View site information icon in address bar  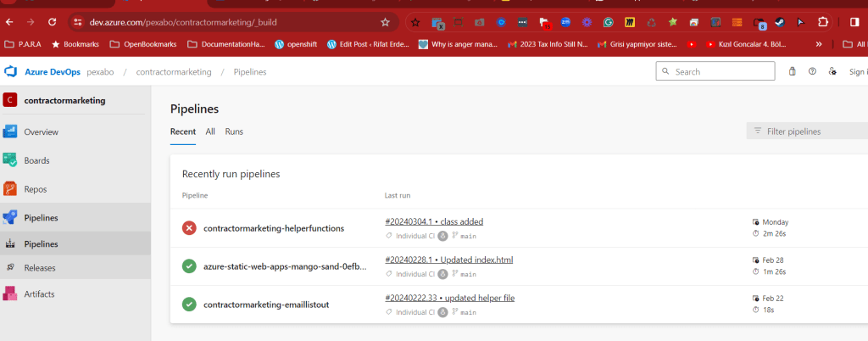[x=78, y=22]
